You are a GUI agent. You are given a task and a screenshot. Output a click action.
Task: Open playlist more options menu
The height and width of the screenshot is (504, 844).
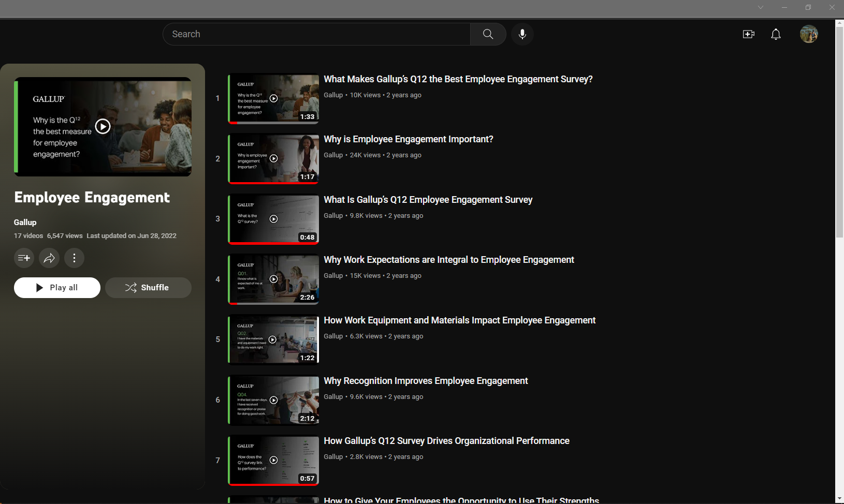point(74,258)
